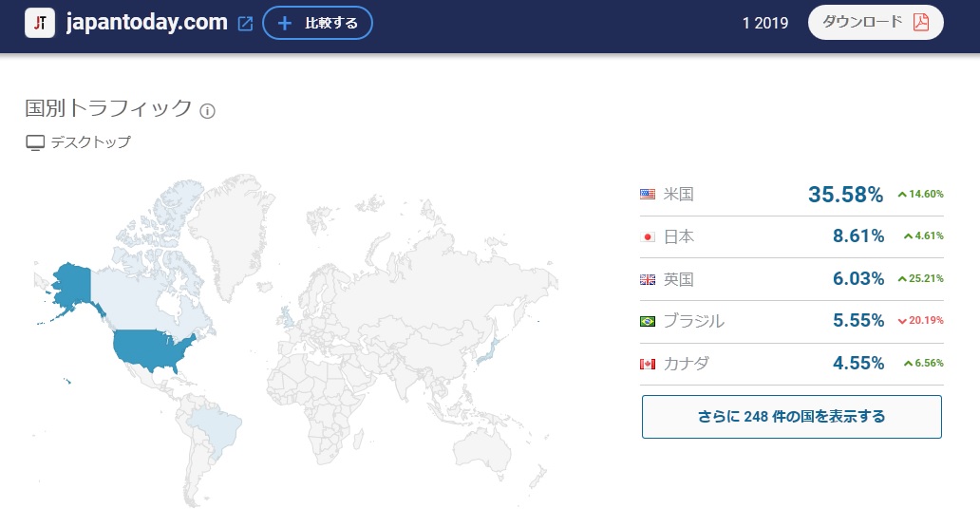The width and height of the screenshot is (980, 527).
Task: Click the japantoday.com domain title
Action: click(x=146, y=24)
